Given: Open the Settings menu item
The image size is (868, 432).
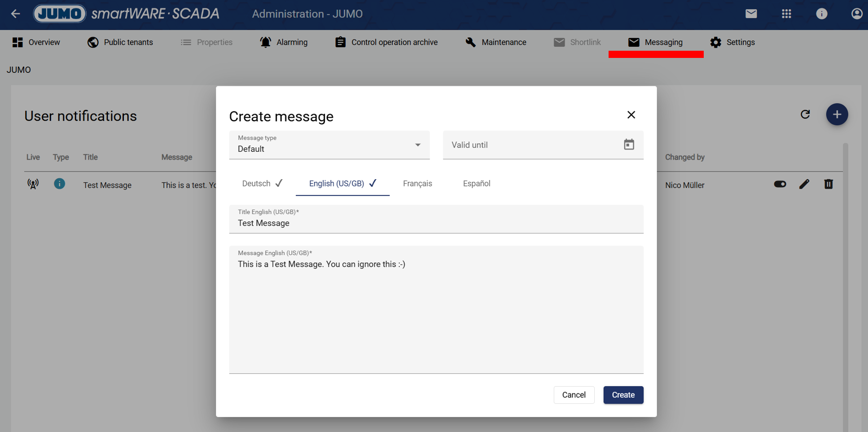Looking at the screenshot, I should (x=732, y=42).
